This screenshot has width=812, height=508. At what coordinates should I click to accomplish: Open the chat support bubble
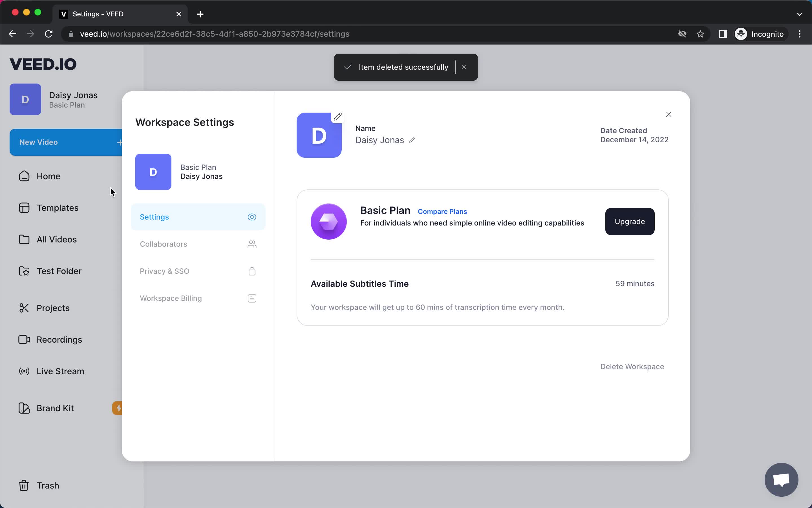(781, 479)
